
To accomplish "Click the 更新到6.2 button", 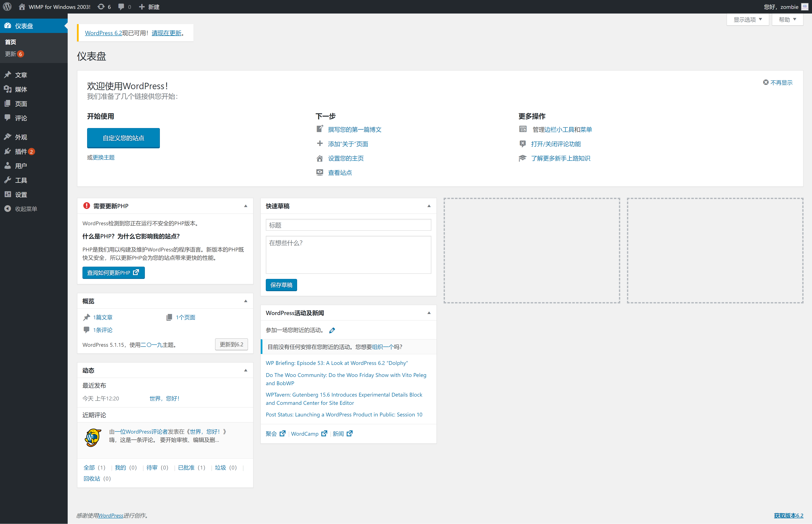I will (x=232, y=344).
